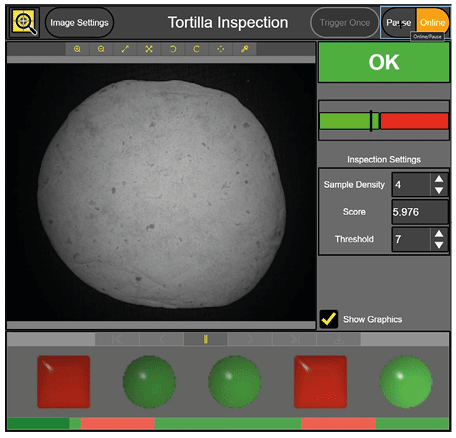456x438 pixels.
Task: Rotate image counterclockwise
Action: (173, 49)
